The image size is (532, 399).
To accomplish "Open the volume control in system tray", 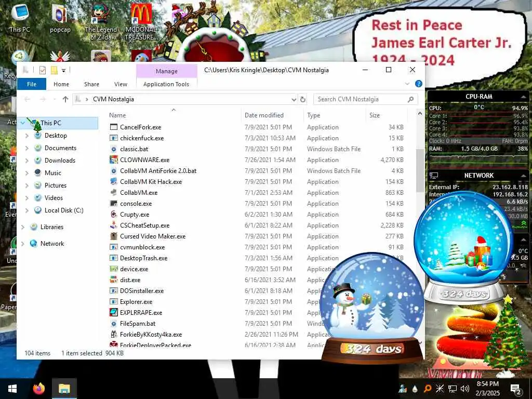I will coord(465,389).
